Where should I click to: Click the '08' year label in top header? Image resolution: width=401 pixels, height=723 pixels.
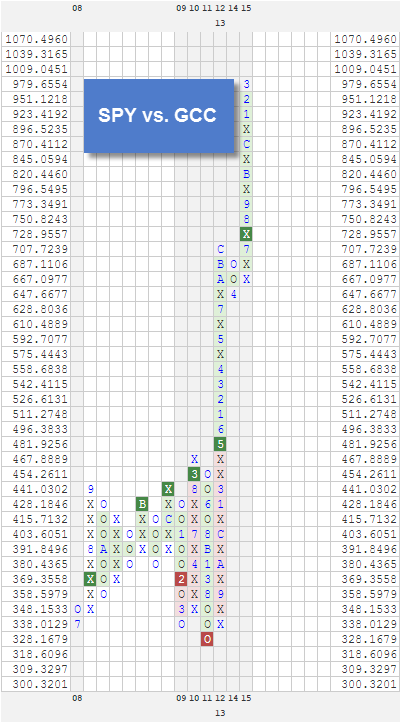tap(77, 8)
